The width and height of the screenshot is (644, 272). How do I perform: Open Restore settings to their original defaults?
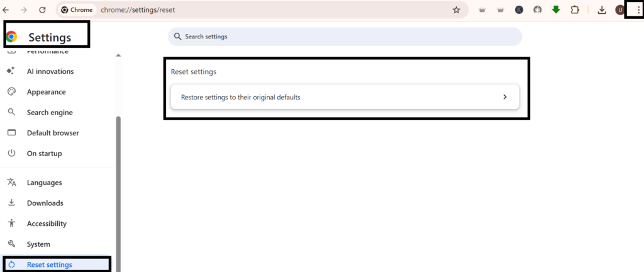345,98
